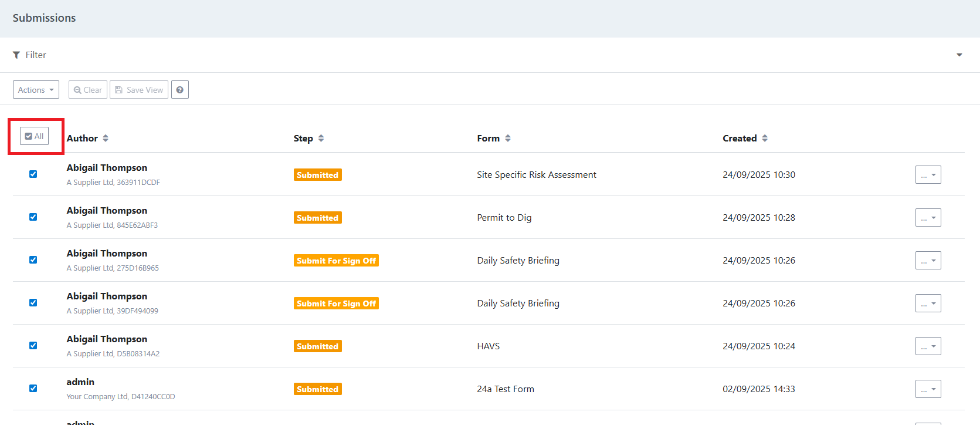Click the Form column header
This screenshot has width=980, height=425.
(x=489, y=139)
